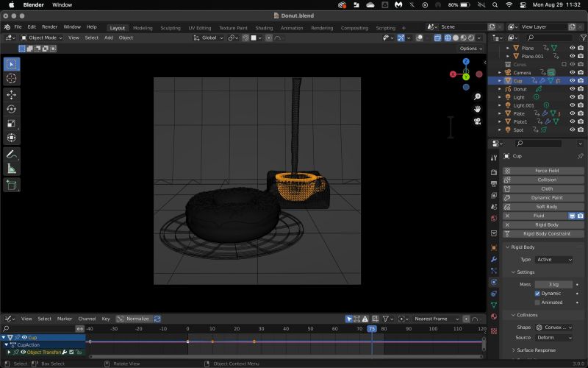Switch to the Sculpting workspace tab
The height and width of the screenshot is (368, 588).
[170, 27]
